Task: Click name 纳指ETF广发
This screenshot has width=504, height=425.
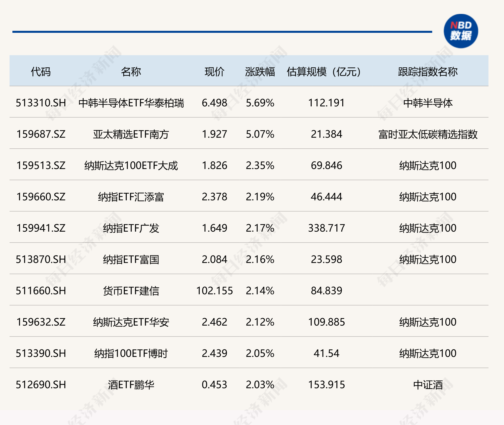Action: click(131, 228)
